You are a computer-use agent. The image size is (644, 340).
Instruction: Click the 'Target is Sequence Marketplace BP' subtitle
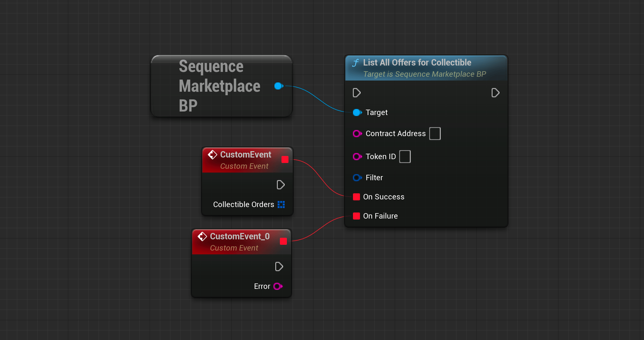424,74
